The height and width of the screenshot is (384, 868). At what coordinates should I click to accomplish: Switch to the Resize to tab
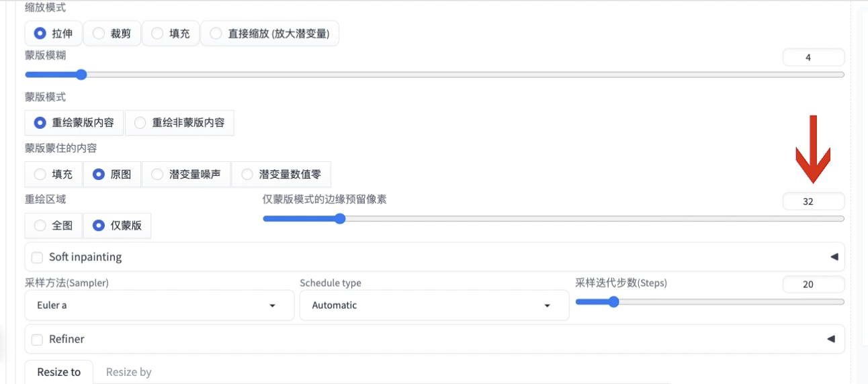coord(58,372)
